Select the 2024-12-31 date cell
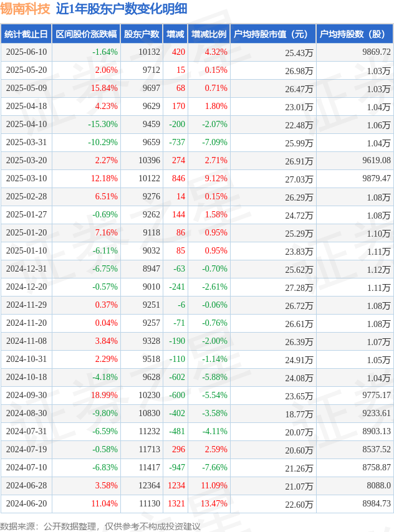Image resolution: width=394 pixels, height=532 pixels. click(x=26, y=268)
